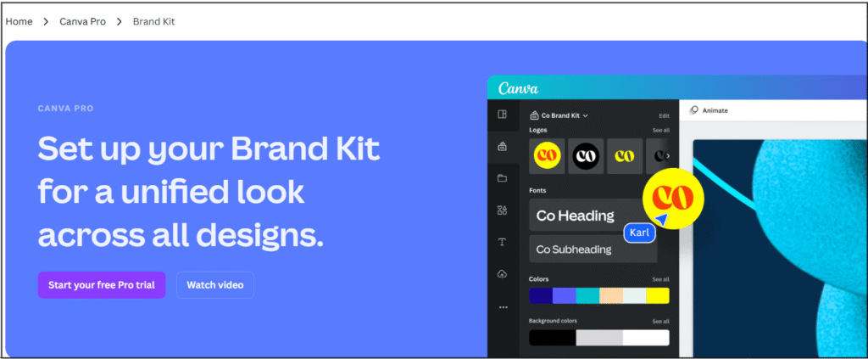
Task: Select the yellow text CO logo thumbnail
Action: (x=625, y=156)
